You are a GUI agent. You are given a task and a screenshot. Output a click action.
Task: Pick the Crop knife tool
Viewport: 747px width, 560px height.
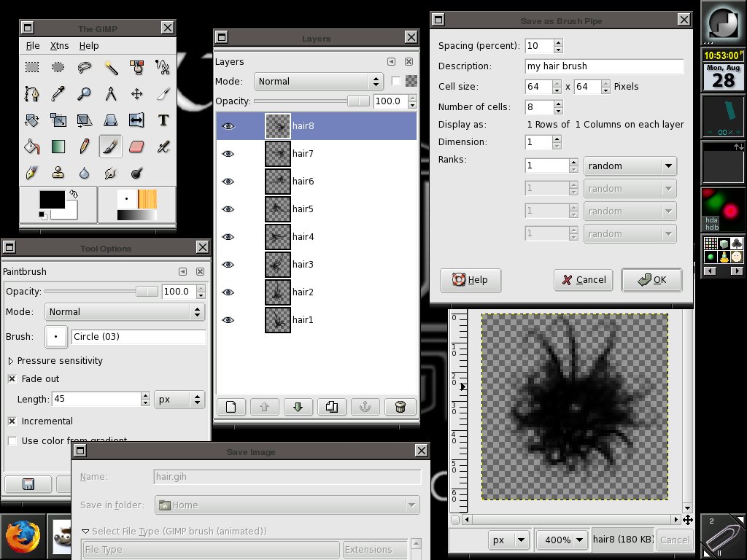(x=163, y=94)
